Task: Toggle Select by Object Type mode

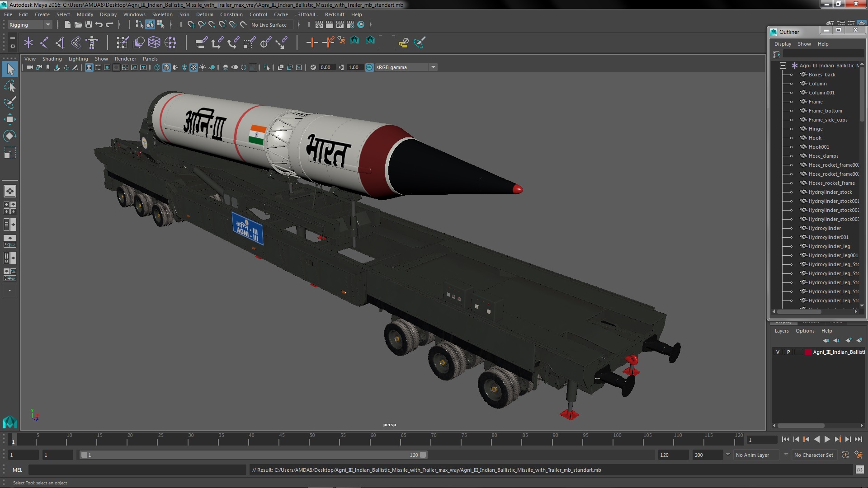Action: [150, 25]
